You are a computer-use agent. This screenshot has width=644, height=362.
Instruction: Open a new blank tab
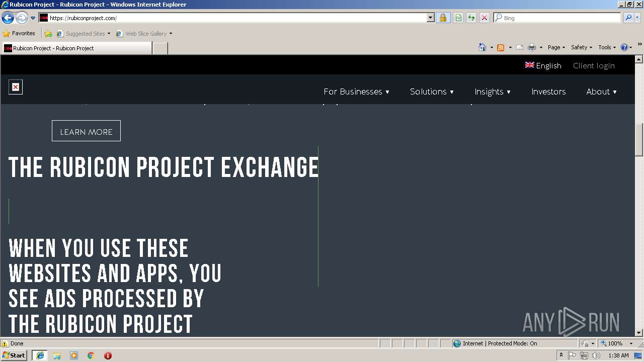click(x=160, y=48)
